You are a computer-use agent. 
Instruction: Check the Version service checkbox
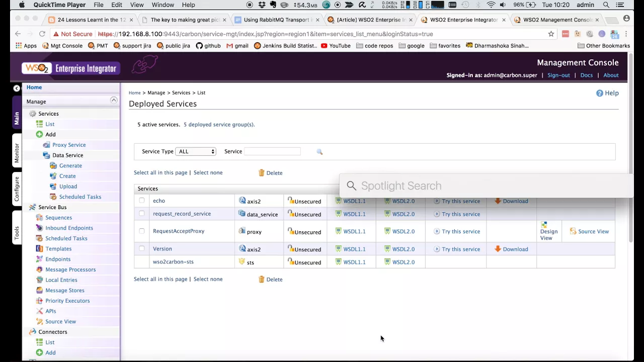pos(142,249)
